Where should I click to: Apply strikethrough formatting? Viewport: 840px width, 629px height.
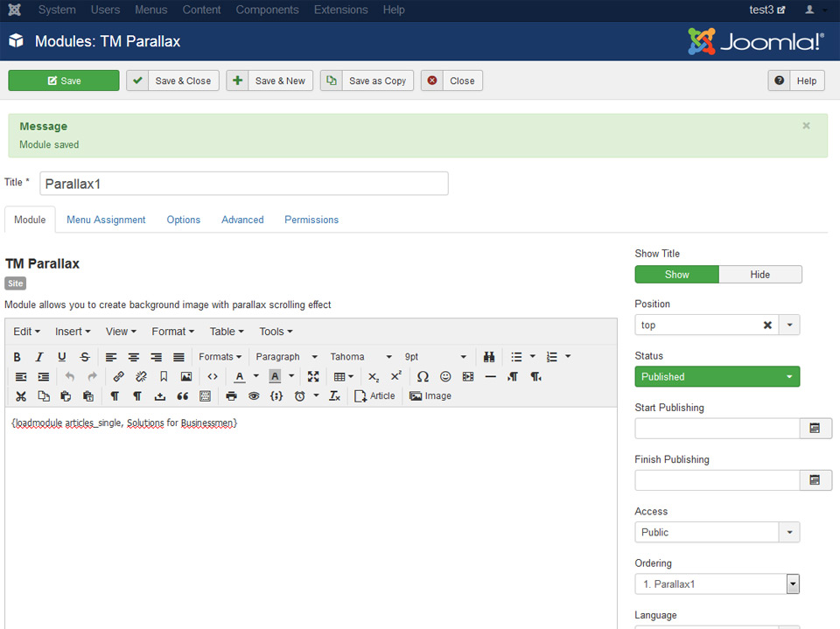click(85, 357)
